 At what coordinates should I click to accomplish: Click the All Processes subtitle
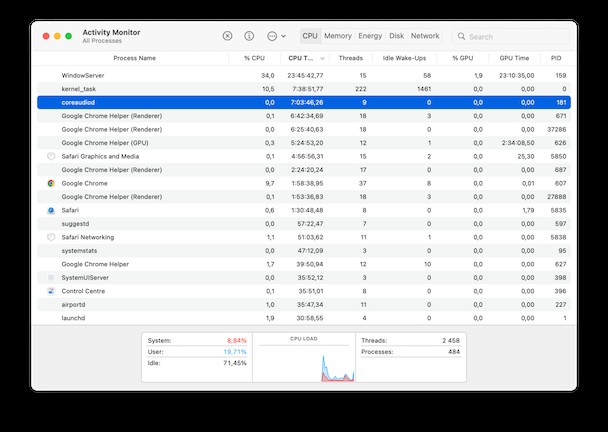tap(102, 41)
